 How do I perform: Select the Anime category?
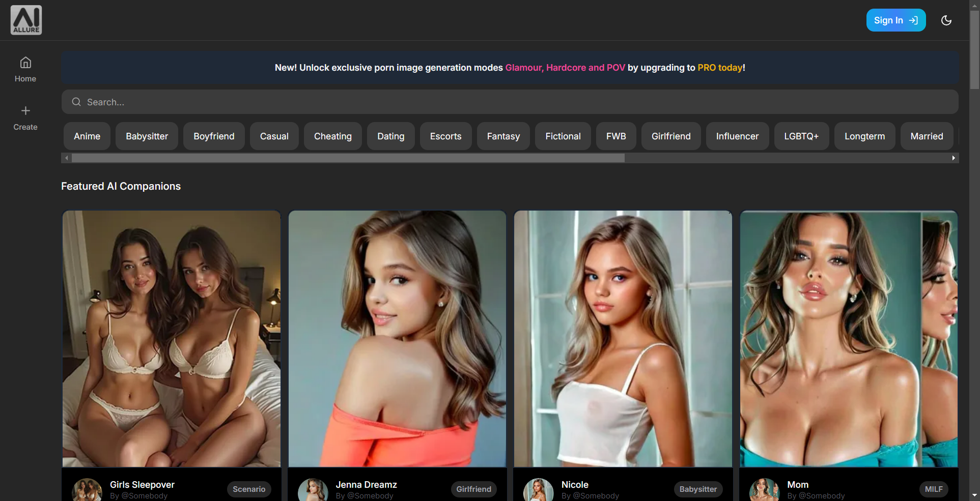point(87,136)
